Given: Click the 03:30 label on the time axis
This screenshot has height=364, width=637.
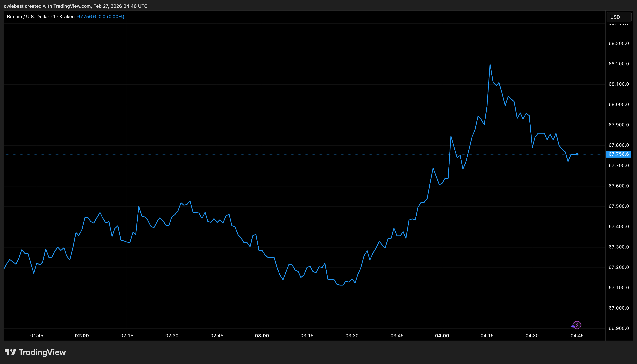Looking at the screenshot, I should tap(352, 336).
